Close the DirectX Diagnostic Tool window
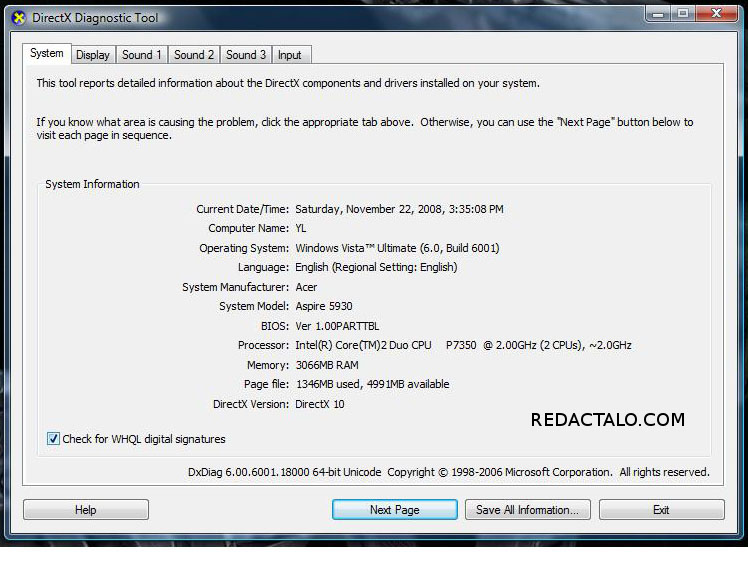The image size is (748, 563). point(716,14)
